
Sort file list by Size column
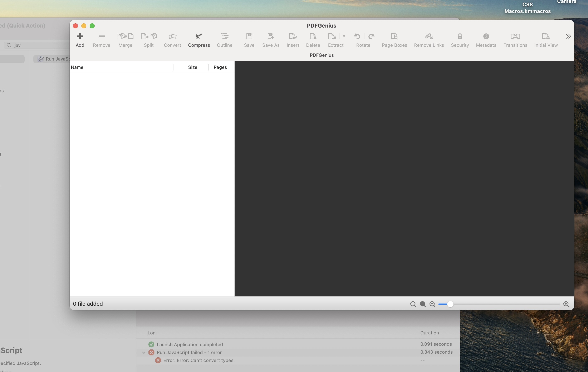point(191,67)
